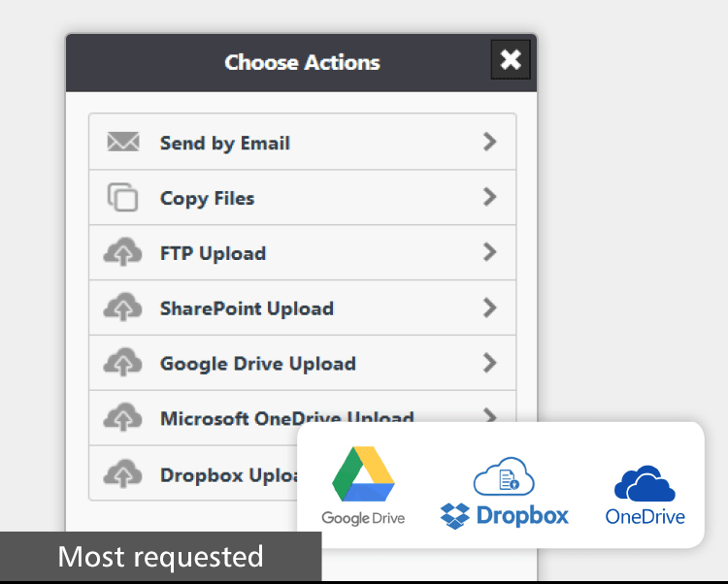Image resolution: width=728 pixels, height=584 pixels.
Task: Click the Choose Actions title text
Action: click(302, 62)
